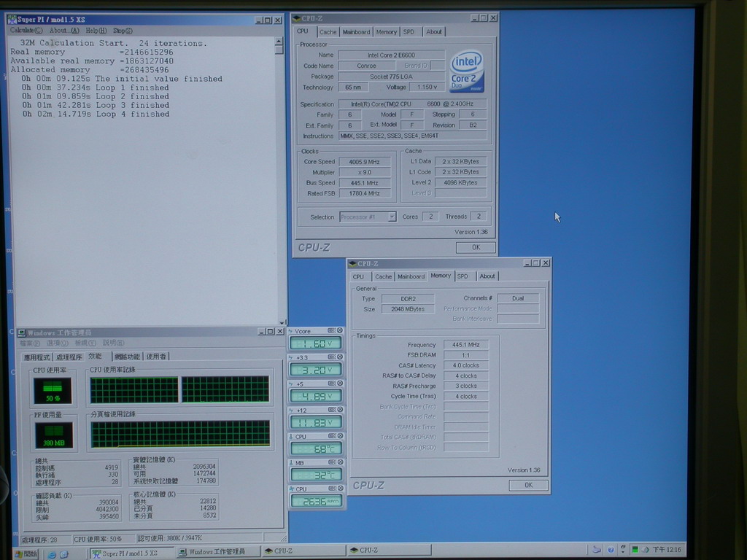The height and width of the screenshot is (560, 747).
Task: Close the MB temperature sensor panel
Action: [339, 462]
